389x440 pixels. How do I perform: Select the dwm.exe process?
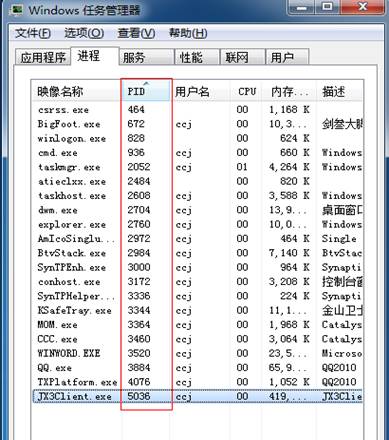[x=197, y=210]
